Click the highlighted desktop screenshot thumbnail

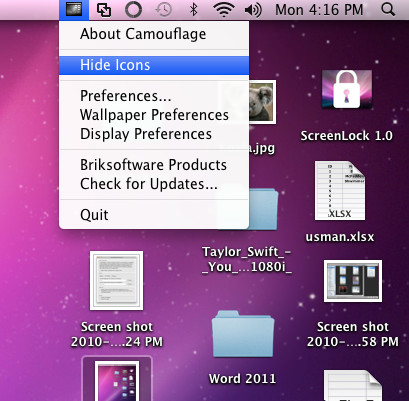click(x=117, y=380)
